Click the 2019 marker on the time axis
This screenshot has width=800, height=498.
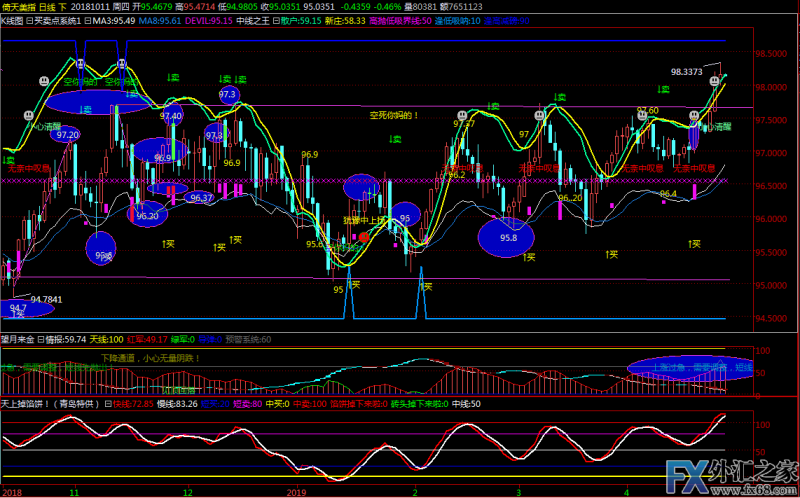tap(296, 493)
